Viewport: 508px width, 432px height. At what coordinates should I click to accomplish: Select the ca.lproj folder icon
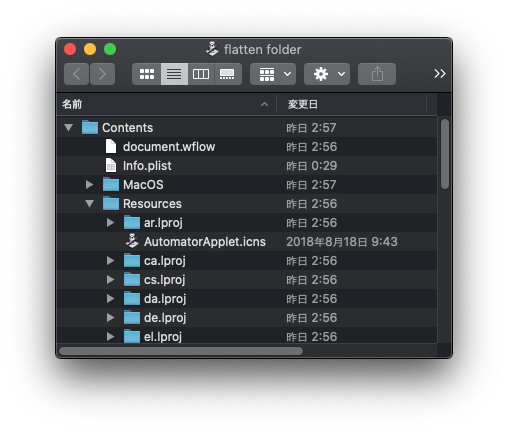click(132, 260)
